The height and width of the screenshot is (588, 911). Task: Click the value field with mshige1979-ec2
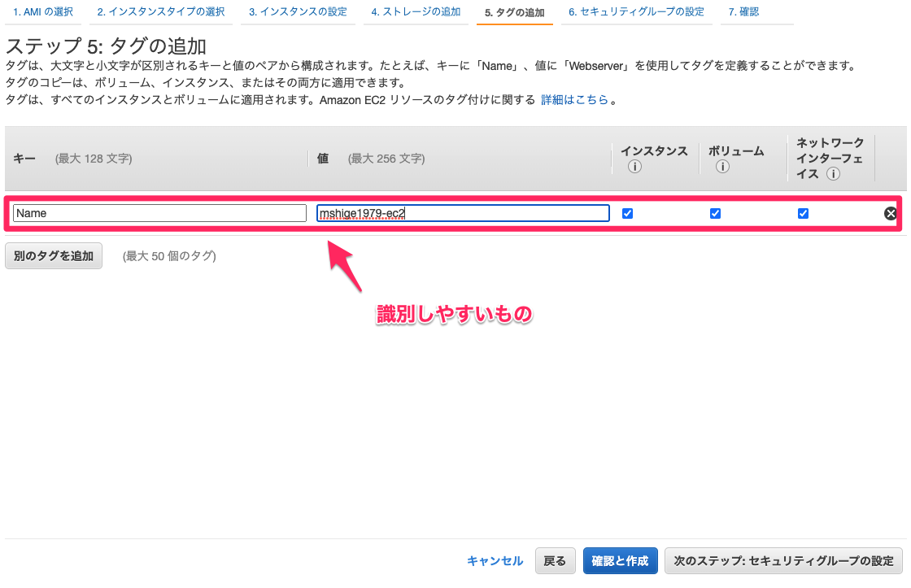click(x=463, y=213)
